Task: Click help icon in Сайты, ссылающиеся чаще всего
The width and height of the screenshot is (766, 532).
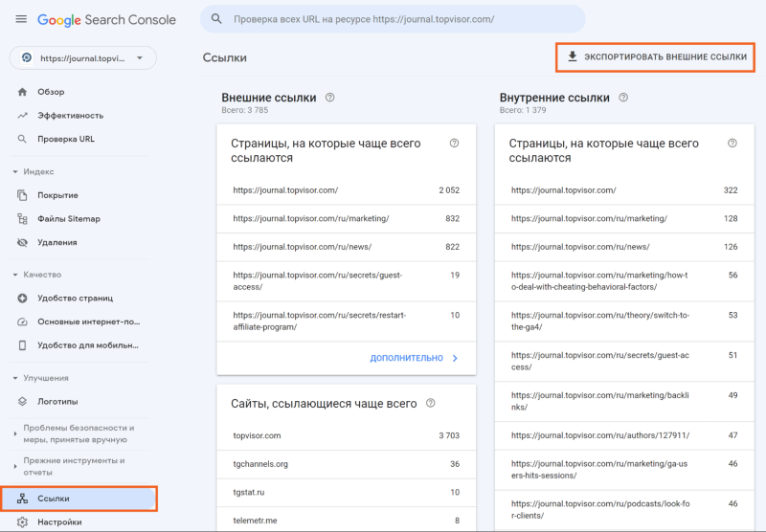Action: [431, 404]
